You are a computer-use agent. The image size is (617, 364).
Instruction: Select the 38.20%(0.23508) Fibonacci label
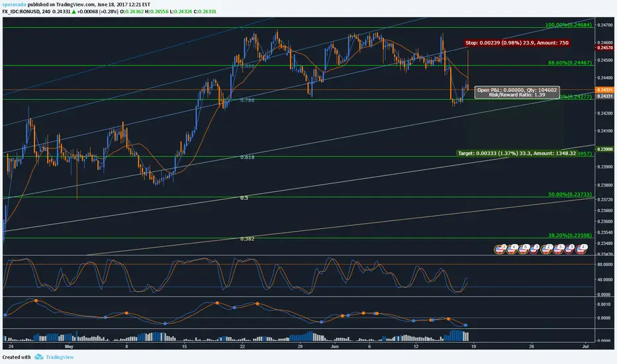coord(570,235)
